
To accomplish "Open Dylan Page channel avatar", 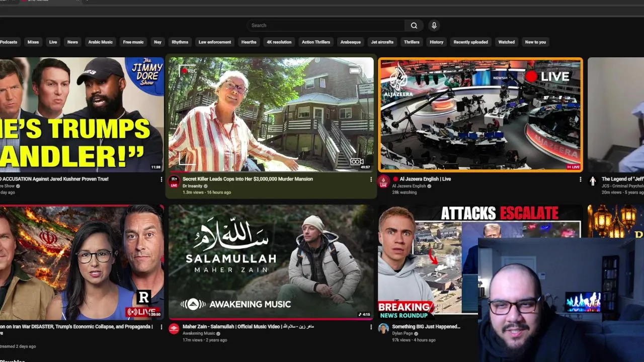I will tap(384, 329).
